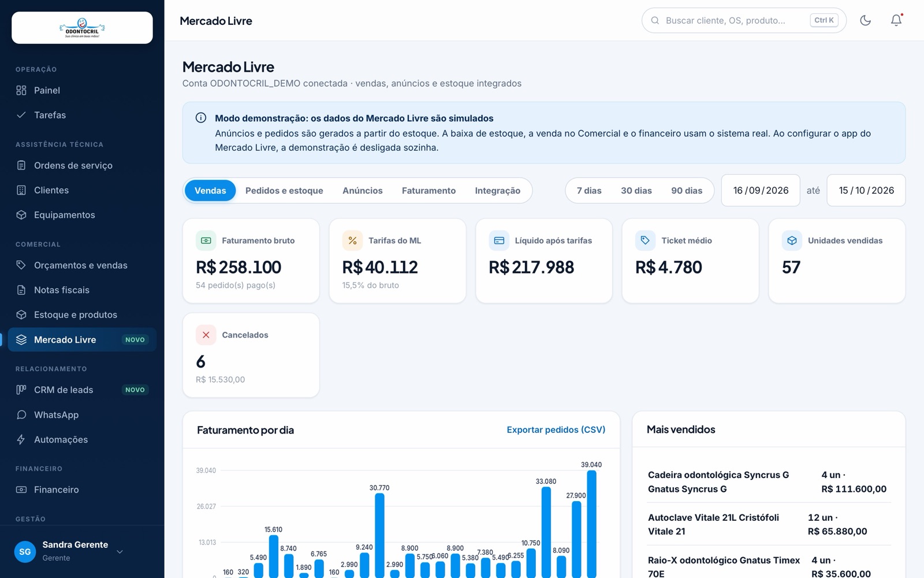The image size is (924, 578).
Task: Select 30 dias period
Action: click(636, 191)
